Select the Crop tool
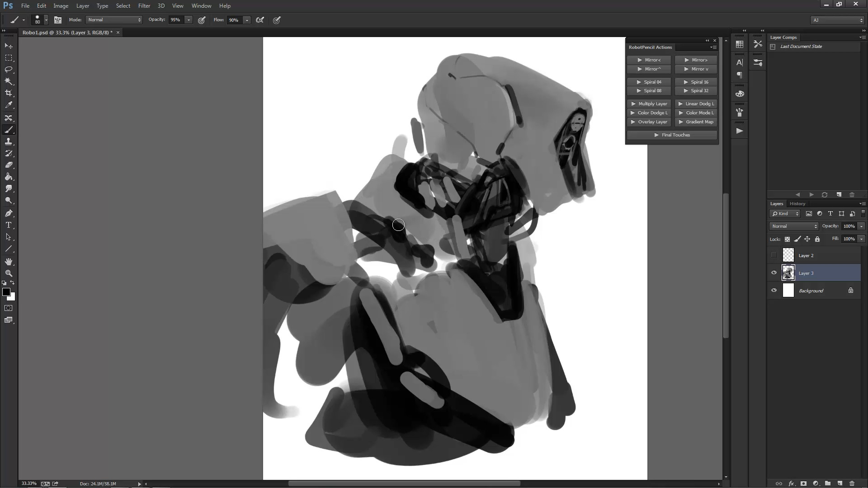Image resolution: width=868 pixels, height=488 pixels. [9, 93]
